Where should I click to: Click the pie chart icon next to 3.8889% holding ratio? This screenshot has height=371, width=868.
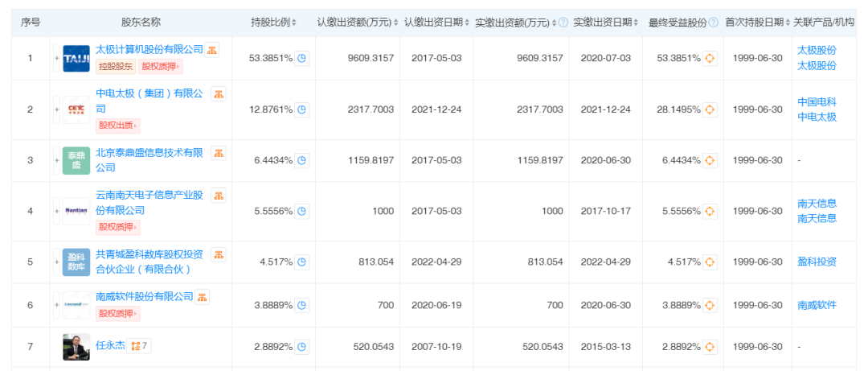pos(301,305)
